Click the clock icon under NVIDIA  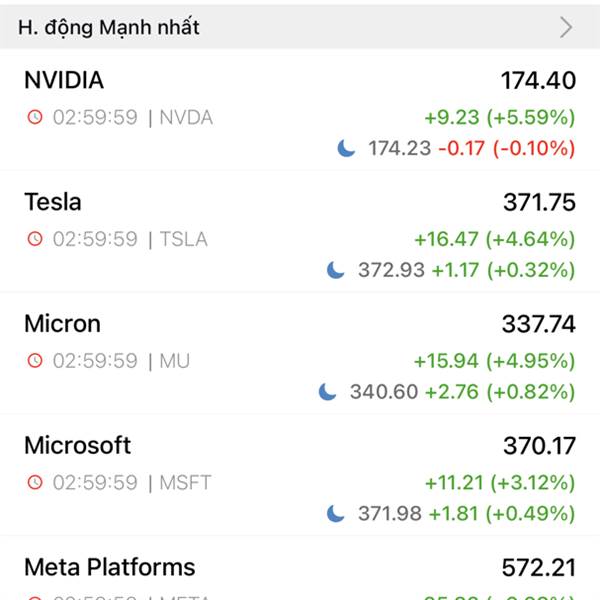pyautogui.click(x=35, y=117)
